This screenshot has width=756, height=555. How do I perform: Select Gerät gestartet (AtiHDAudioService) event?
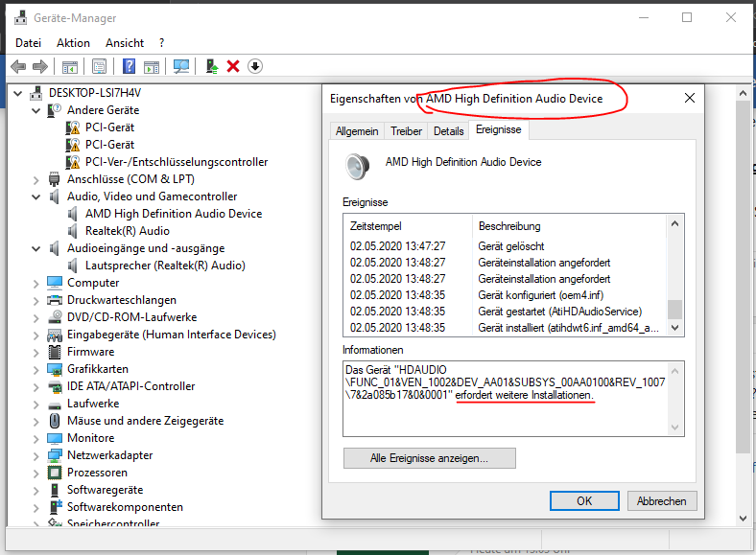(505, 312)
